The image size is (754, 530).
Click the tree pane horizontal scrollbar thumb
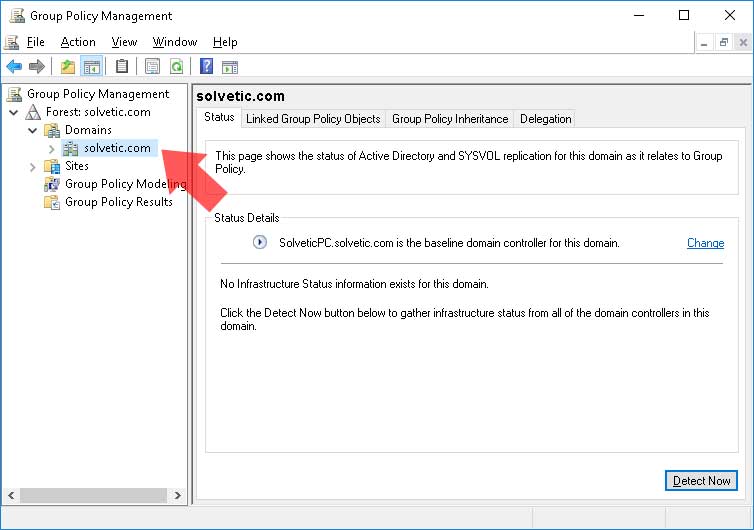(93, 495)
